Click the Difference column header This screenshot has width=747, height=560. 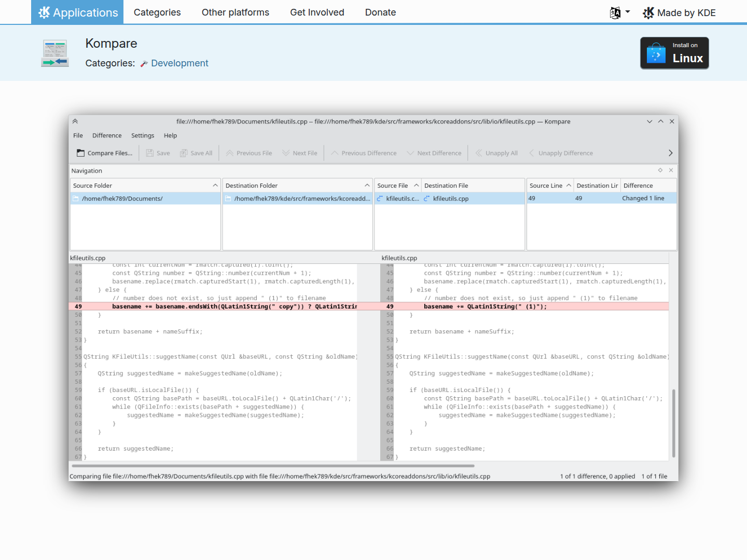[x=648, y=186]
